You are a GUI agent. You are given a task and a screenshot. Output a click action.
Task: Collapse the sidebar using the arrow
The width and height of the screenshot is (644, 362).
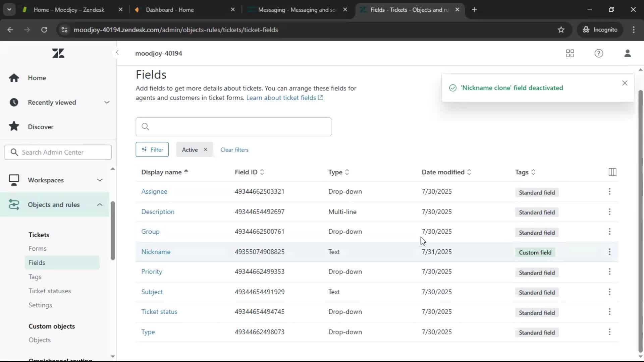point(117,52)
